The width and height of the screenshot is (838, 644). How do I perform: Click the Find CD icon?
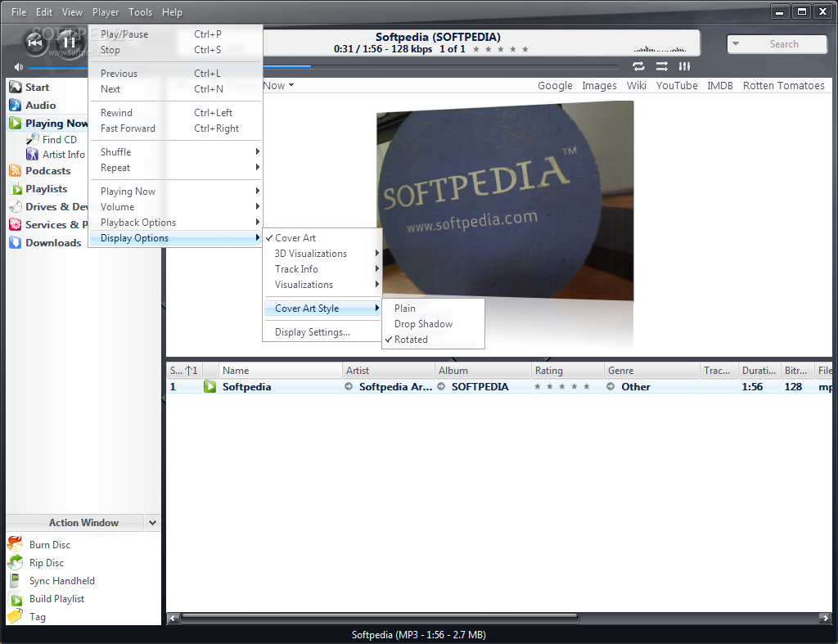pyautogui.click(x=33, y=139)
